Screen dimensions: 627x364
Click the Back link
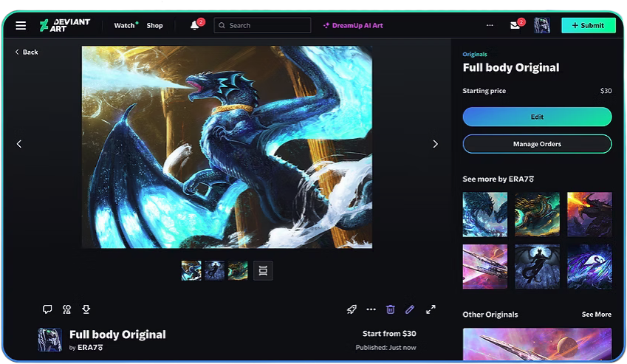[27, 52]
